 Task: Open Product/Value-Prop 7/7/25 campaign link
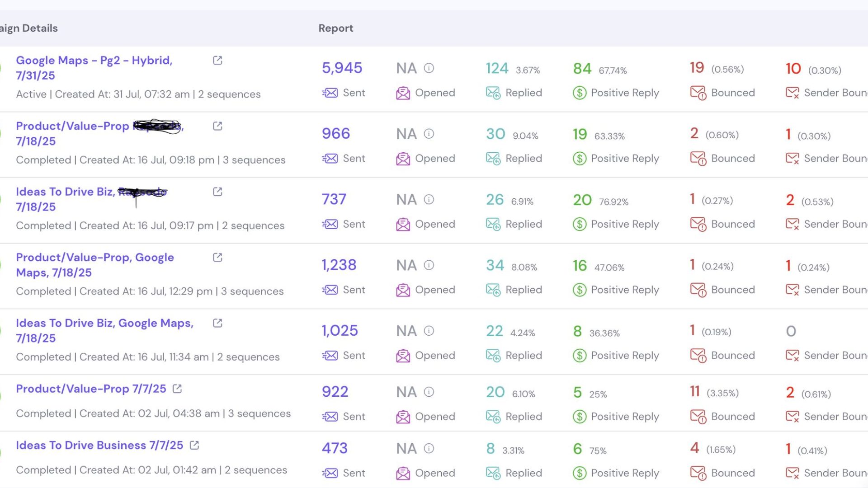pos(91,389)
